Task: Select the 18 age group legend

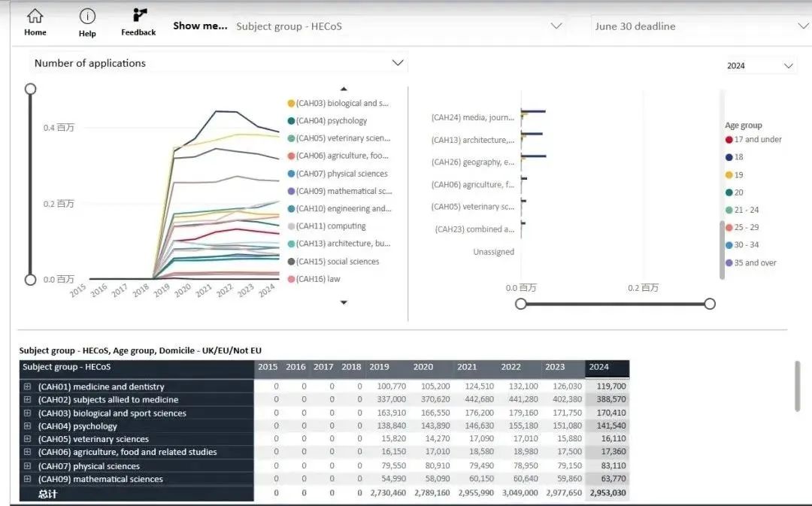Action: (x=735, y=157)
